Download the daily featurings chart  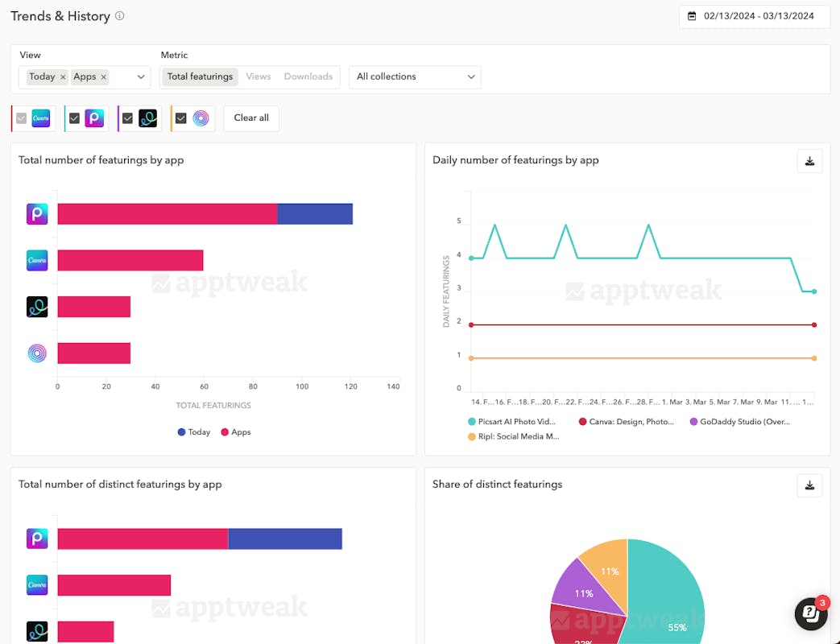[x=809, y=161]
